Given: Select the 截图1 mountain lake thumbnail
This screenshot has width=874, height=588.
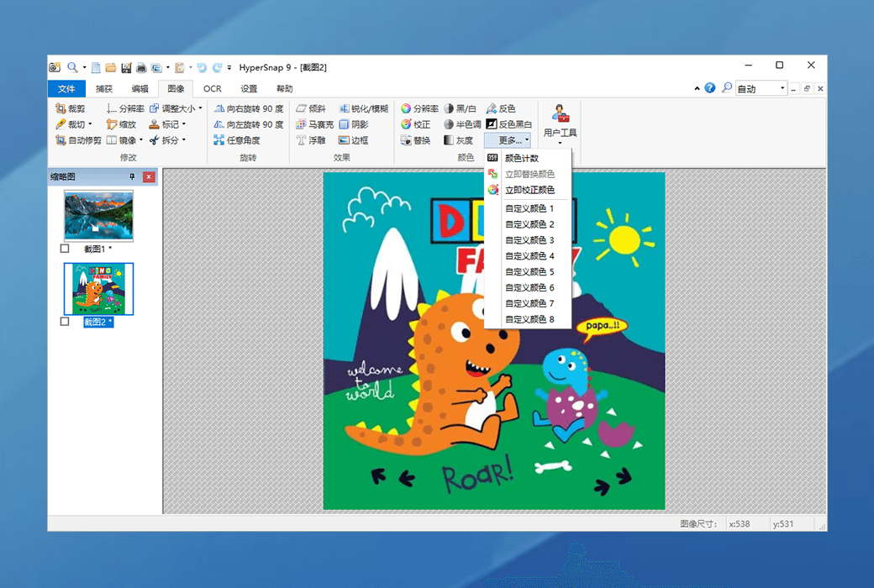Looking at the screenshot, I should pos(98,215).
